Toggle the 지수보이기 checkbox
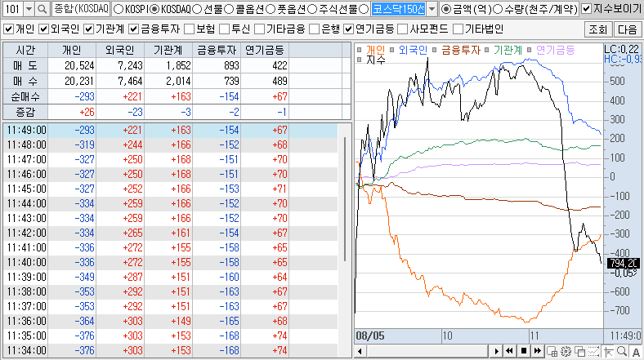The width and height of the screenshot is (644, 360). coord(587,9)
